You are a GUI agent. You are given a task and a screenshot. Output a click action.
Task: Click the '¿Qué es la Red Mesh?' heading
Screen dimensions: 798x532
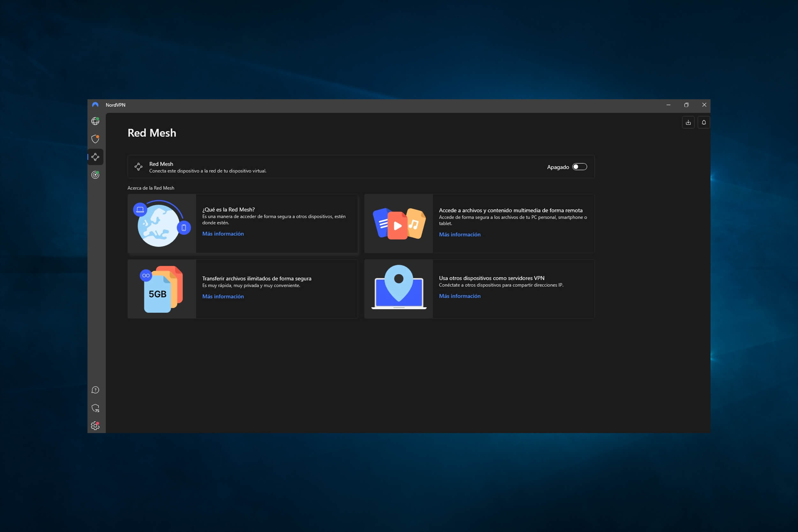click(228, 210)
